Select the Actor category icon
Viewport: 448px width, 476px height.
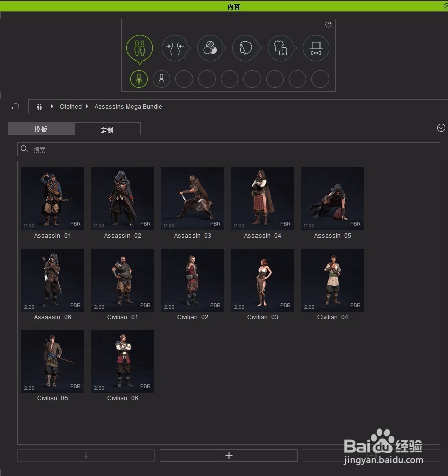point(140,48)
